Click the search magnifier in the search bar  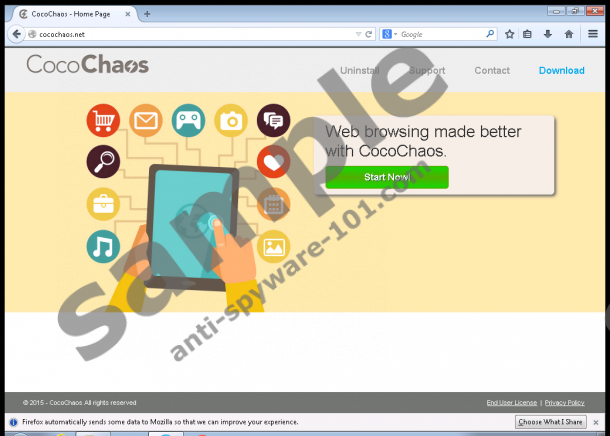pyautogui.click(x=490, y=34)
